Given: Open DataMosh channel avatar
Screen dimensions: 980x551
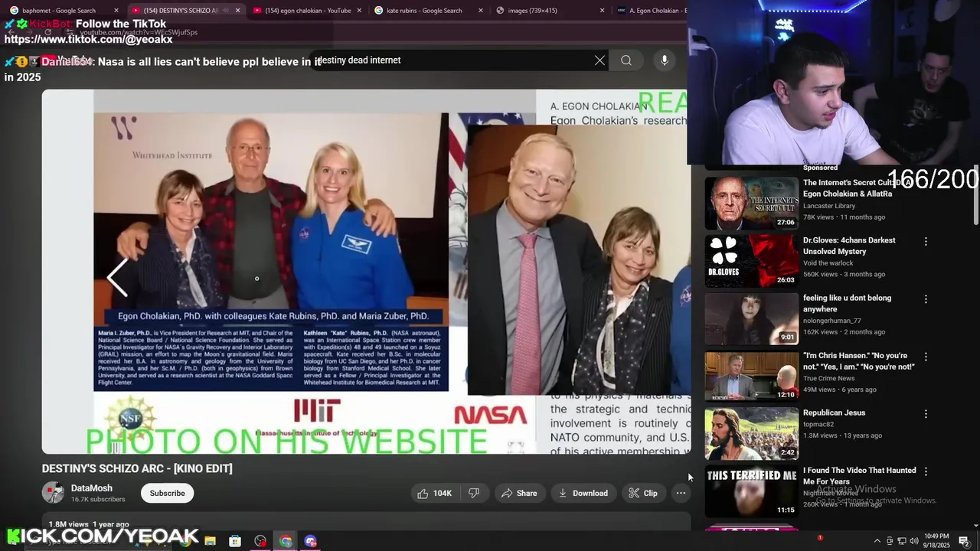Looking at the screenshot, I should pyautogui.click(x=53, y=493).
